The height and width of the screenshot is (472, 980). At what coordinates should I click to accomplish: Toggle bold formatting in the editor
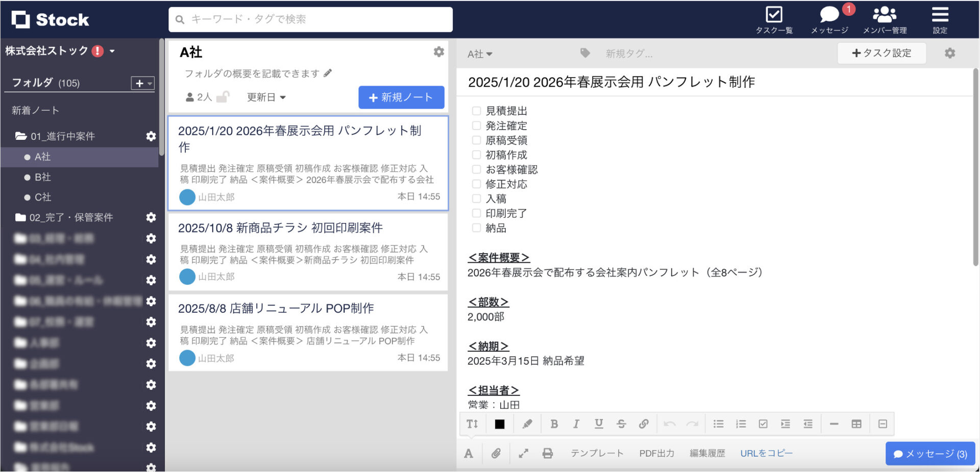(x=554, y=424)
